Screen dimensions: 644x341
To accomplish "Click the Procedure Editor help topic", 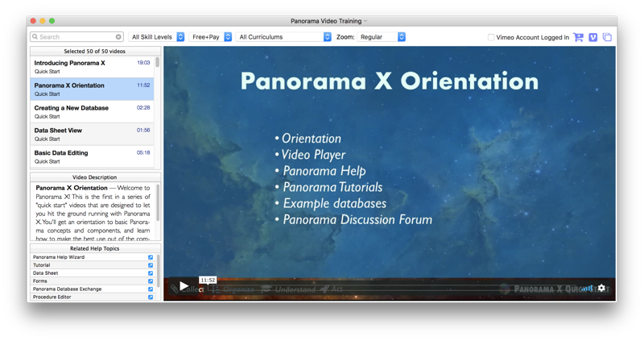I will pyautogui.click(x=52, y=297).
